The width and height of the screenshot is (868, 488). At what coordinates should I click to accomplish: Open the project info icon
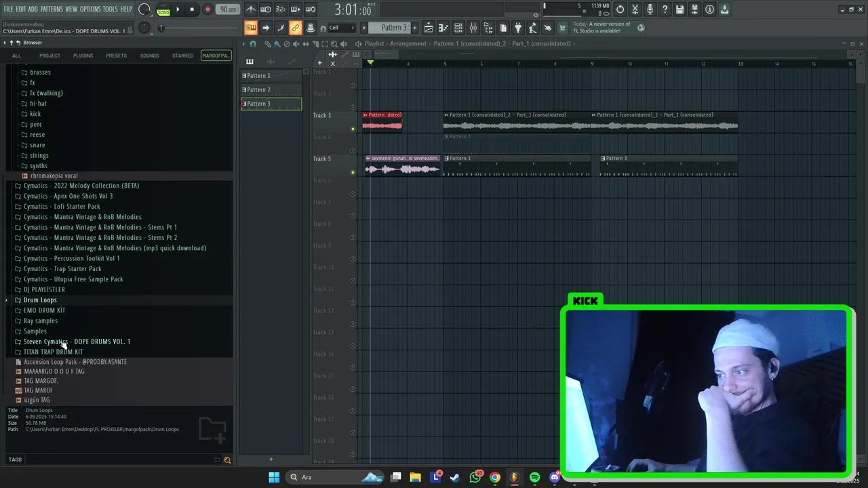point(709,9)
